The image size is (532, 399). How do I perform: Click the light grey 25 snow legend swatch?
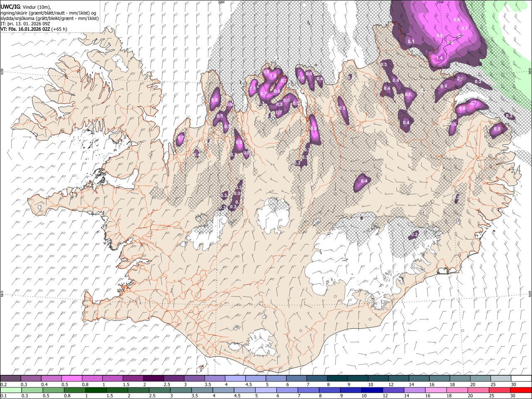coord(501,378)
